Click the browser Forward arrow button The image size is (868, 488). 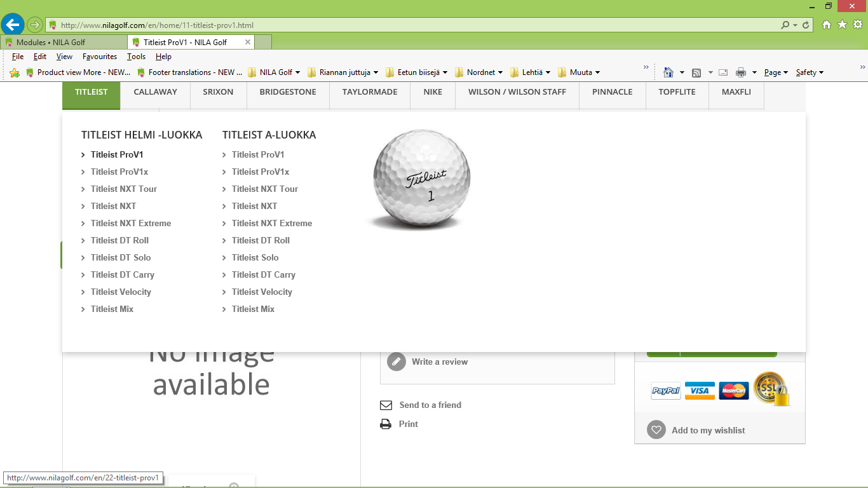coord(35,25)
